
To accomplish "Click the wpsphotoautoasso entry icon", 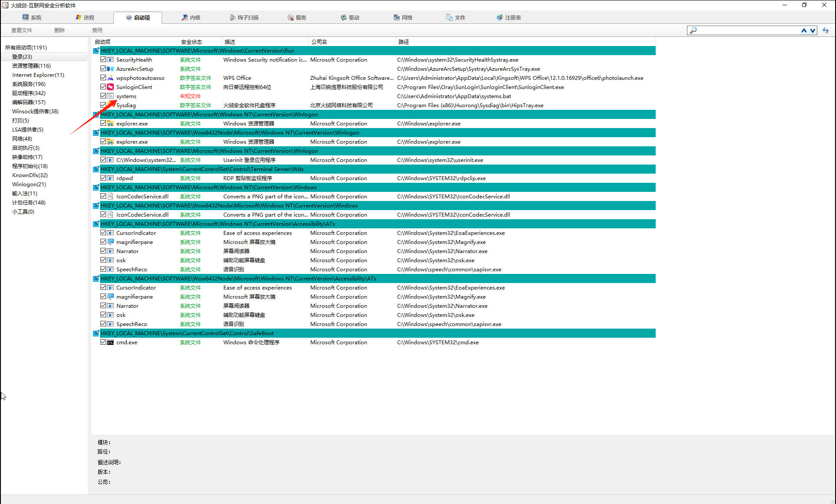I will pos(110,78).
